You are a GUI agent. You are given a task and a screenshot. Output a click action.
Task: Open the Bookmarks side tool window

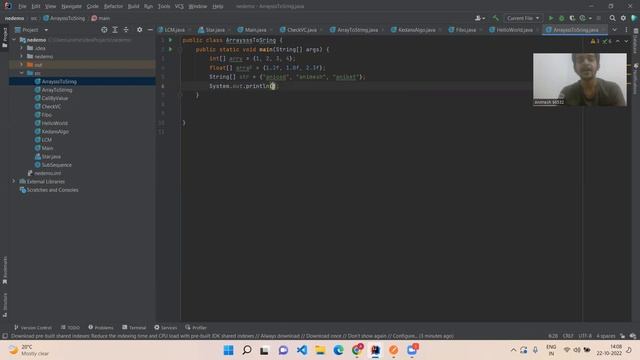[4, 270]
